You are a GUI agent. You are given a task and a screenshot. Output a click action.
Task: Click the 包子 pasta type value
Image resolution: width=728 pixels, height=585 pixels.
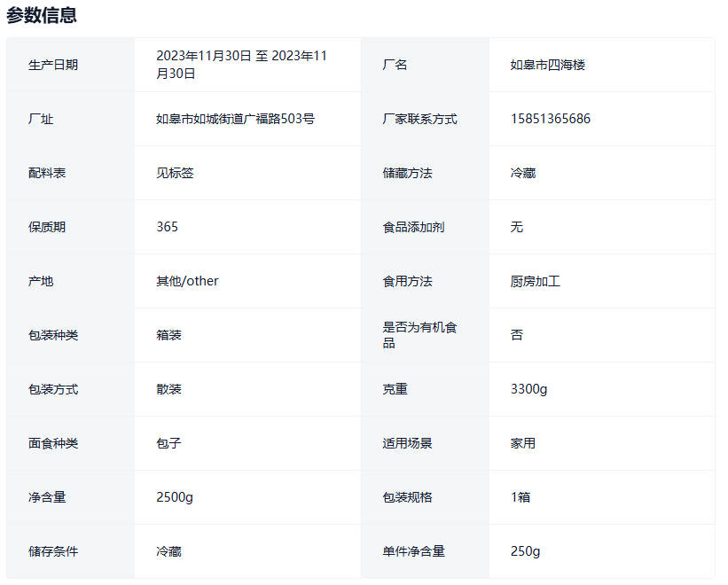coord(168,443)
